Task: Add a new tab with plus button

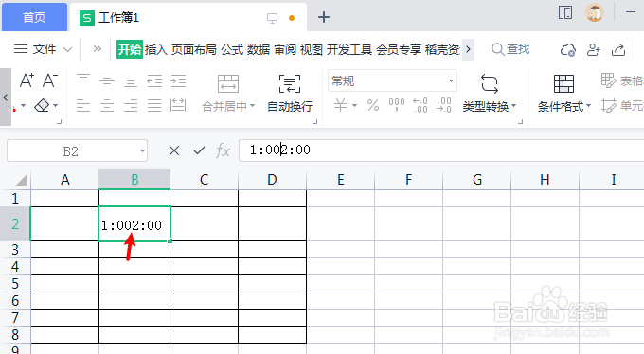Action: [324, 17]
